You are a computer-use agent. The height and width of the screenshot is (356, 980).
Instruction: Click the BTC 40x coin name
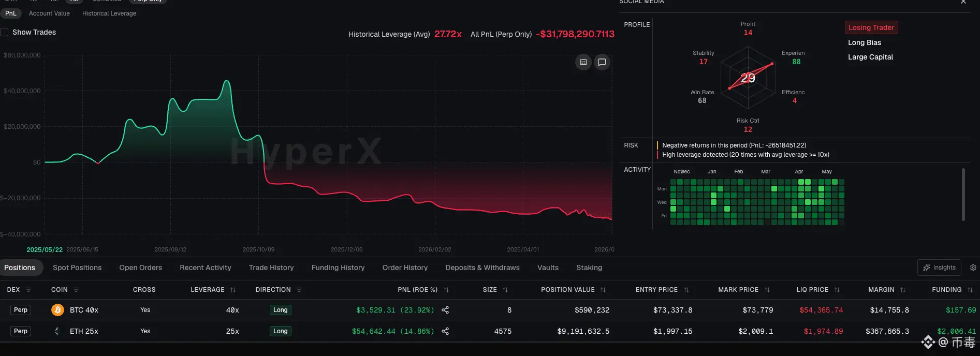point(84,310)
